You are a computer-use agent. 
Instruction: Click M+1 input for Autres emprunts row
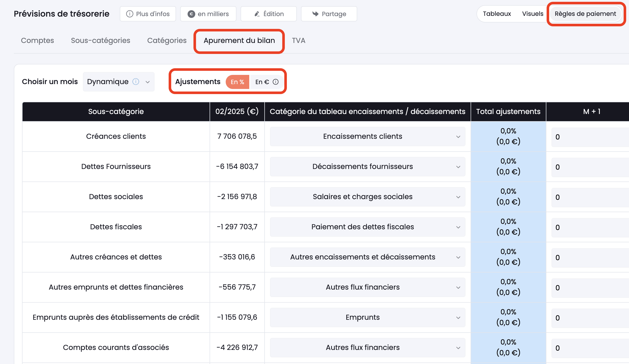[x=590, y=288]
